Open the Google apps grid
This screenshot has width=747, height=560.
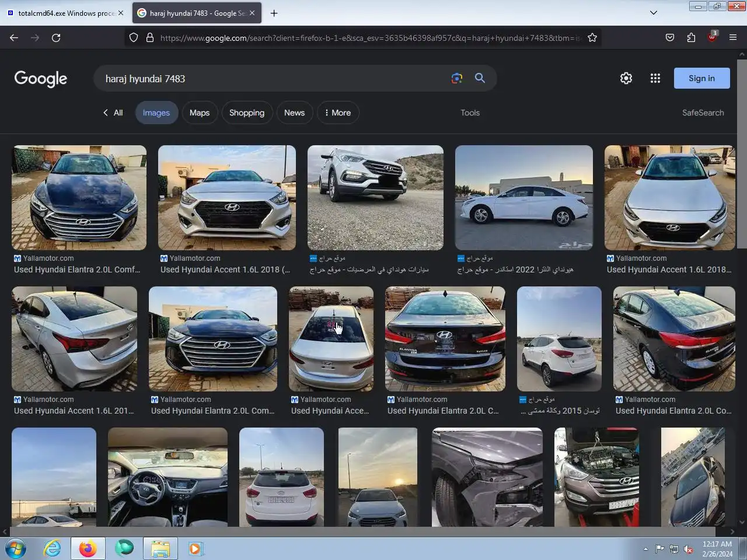[x=655, y=78]
